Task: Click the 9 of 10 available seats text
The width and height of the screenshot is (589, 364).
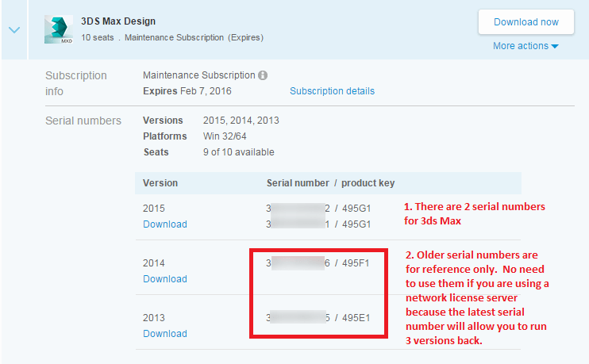Action: coord(238,152)
